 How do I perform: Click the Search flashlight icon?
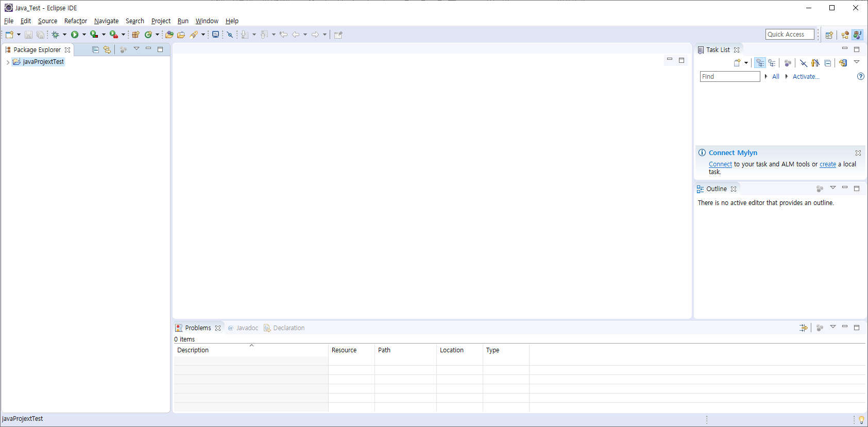[x=194, y=35]
